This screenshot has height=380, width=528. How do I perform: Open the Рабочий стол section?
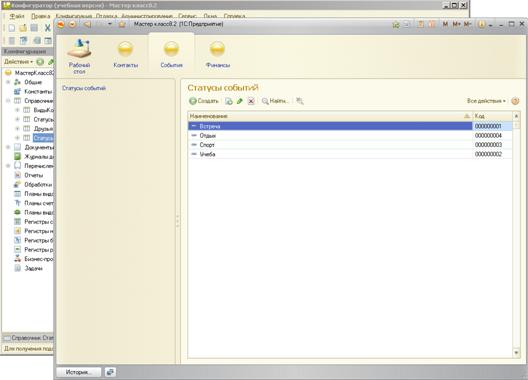(79, 56)
